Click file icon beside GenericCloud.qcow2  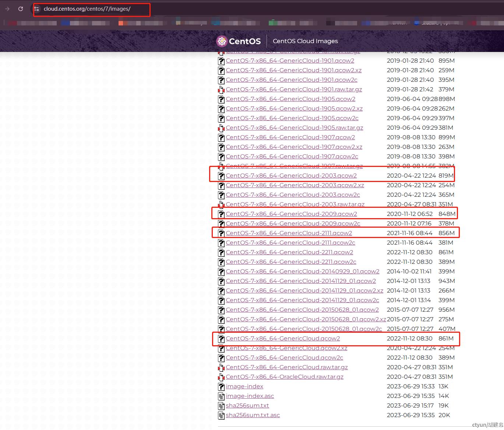[221, 339]
